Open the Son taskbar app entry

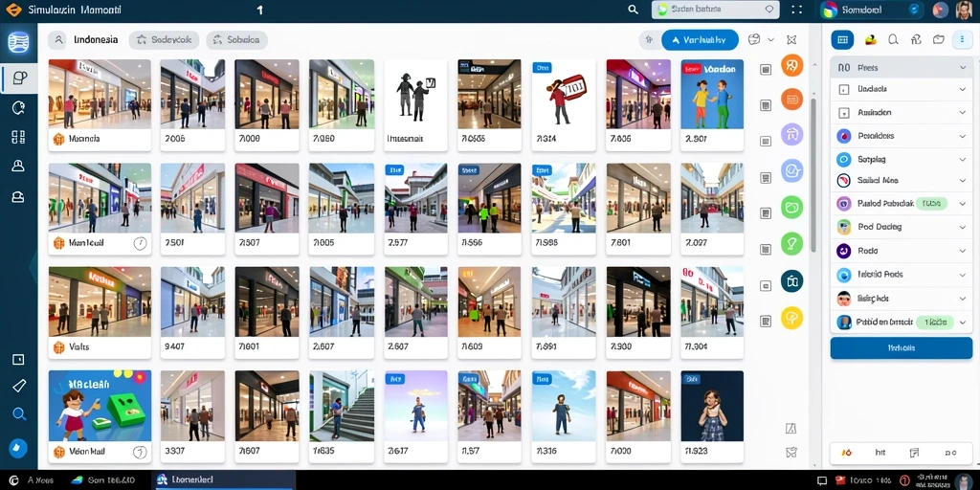pyautogui.click(x=103, y=480)
